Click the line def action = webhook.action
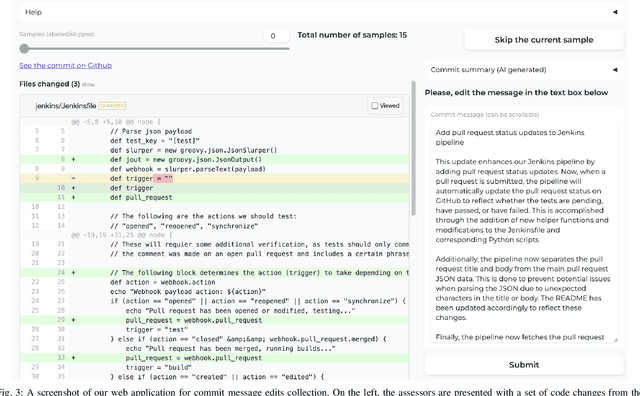This screenshot has height=396, width=640. [x=162, y=282]
